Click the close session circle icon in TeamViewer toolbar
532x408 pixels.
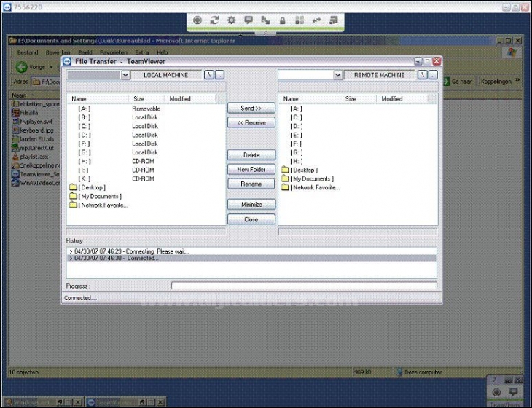tap(197, 20)
